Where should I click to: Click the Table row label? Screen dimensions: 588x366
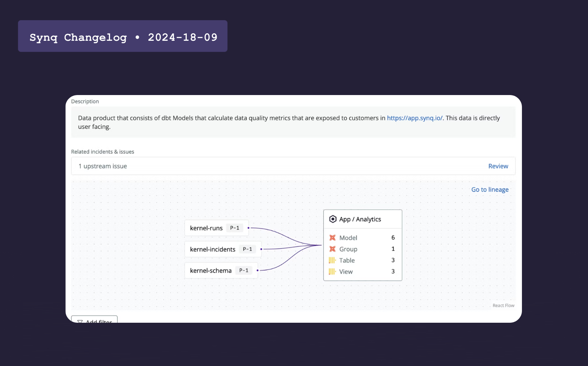pyautogui.click(x=347, y=260)
